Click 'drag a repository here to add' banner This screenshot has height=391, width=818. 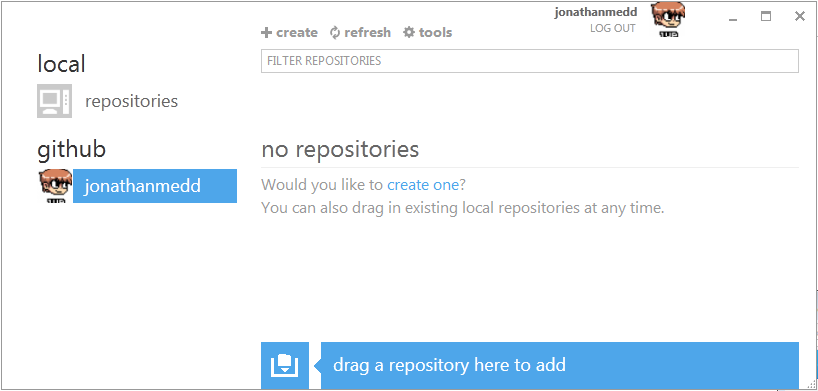[560, 365]
